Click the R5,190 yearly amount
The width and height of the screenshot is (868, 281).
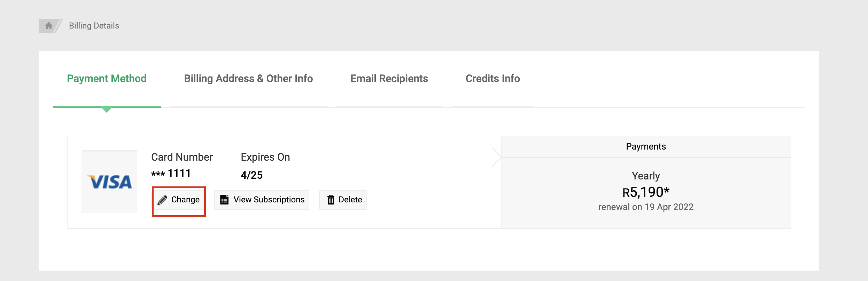[646, 192]
